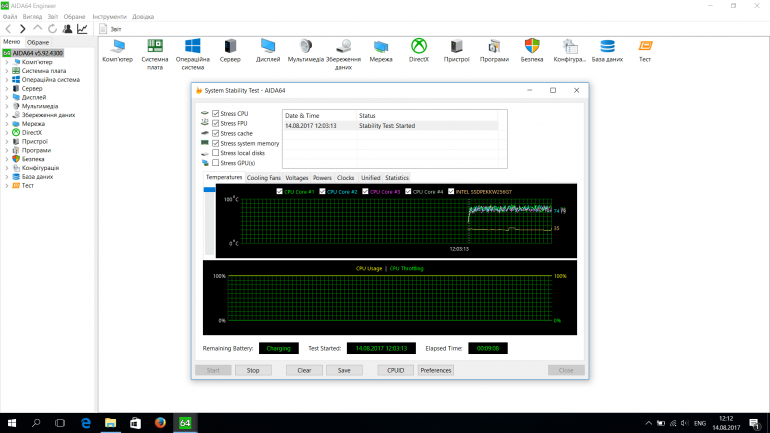770x433 pixels.
Task: Click the Stop button
Action: 253,370
